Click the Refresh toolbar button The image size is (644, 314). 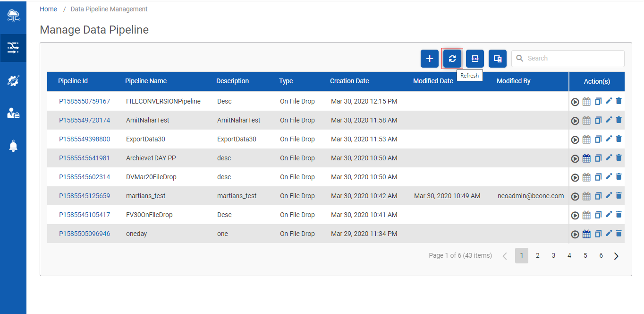[452, 59]
